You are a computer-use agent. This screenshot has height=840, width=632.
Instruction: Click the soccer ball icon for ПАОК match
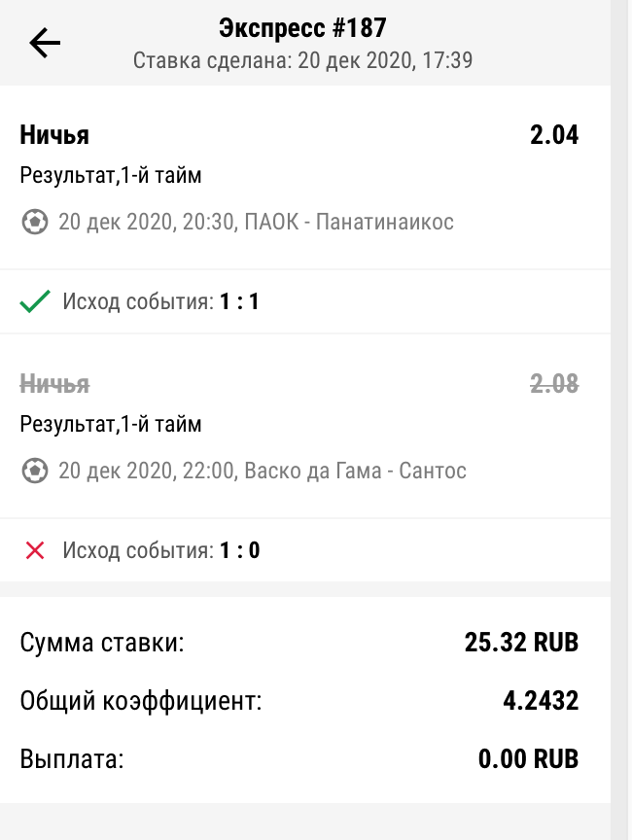point(35,223)
